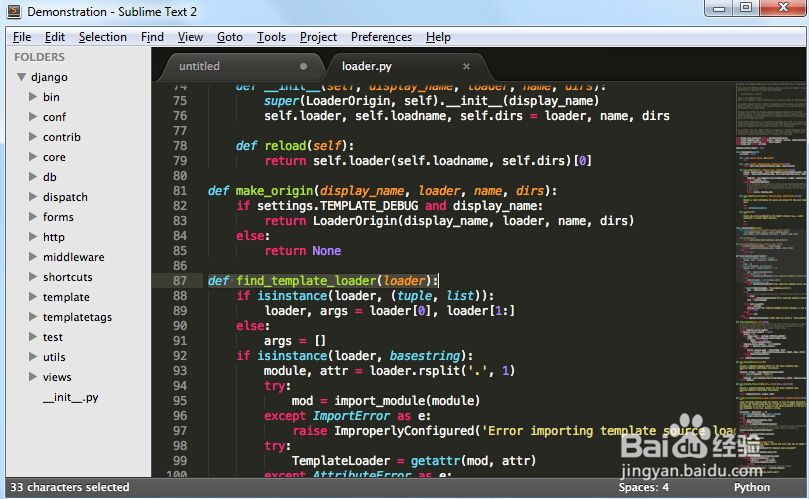Click settings.TEMPLATE_DEBUG in line 82
This screenshot has width=809, height=499.
click(x=337, y=206)
